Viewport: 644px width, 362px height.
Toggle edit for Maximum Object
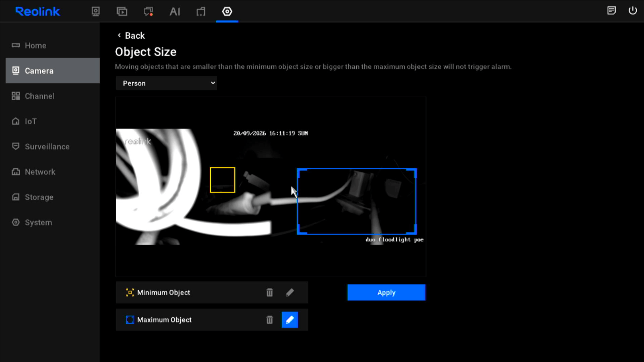[x=290, y=320]
